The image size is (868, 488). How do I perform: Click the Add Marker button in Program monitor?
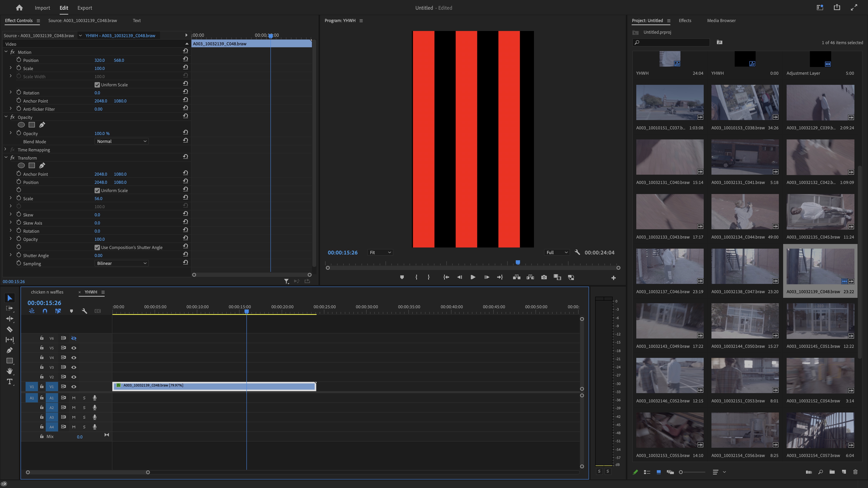pos(402,277)
